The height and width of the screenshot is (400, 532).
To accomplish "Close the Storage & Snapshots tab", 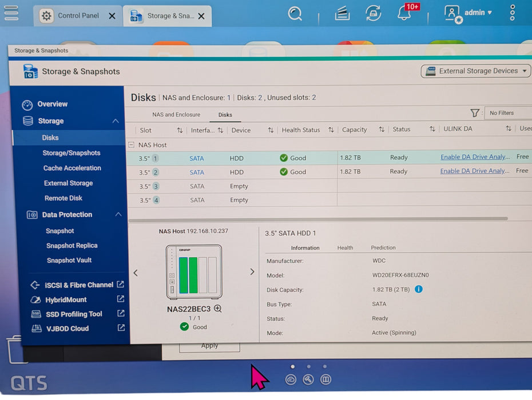I will pos(201,16).
